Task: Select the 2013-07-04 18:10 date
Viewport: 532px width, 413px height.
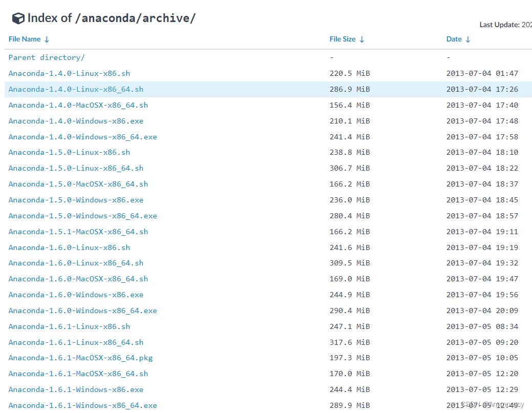Action: tap(482, 152)
